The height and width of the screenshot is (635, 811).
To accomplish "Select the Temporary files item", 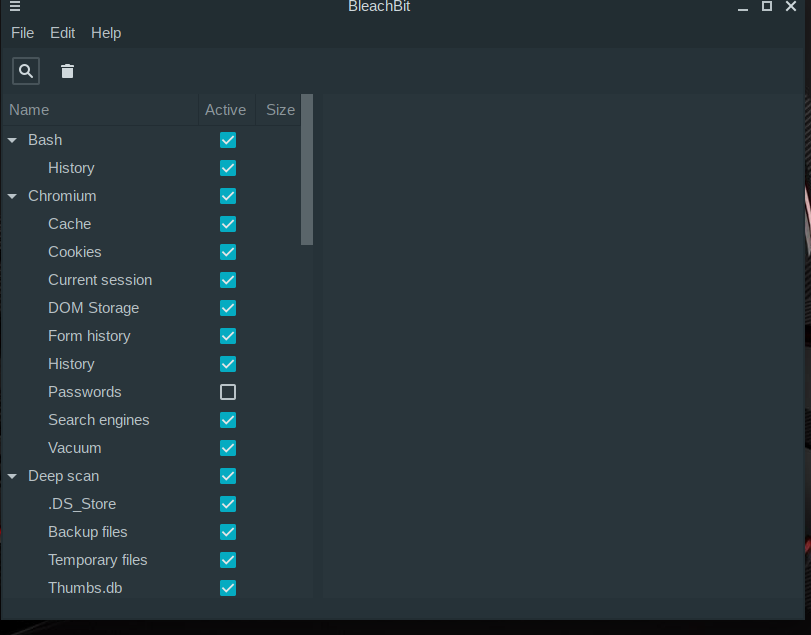I will [x=98, y=560].
